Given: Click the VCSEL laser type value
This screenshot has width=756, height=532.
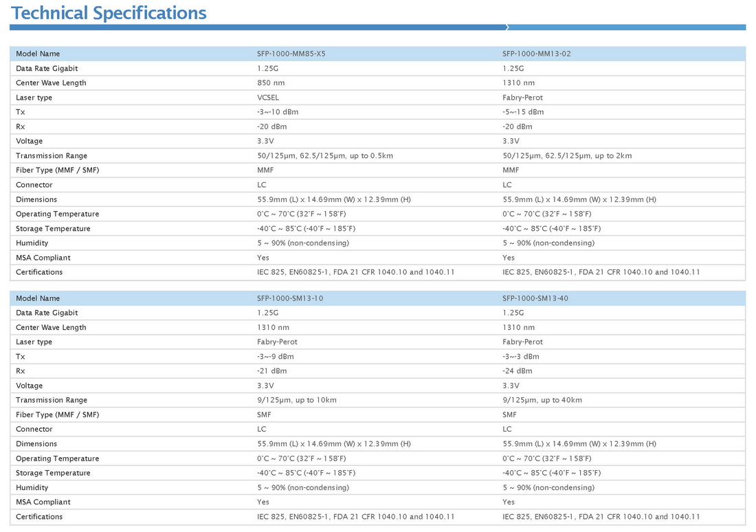Looking at the screenshot, I should [x=268, y=98].
